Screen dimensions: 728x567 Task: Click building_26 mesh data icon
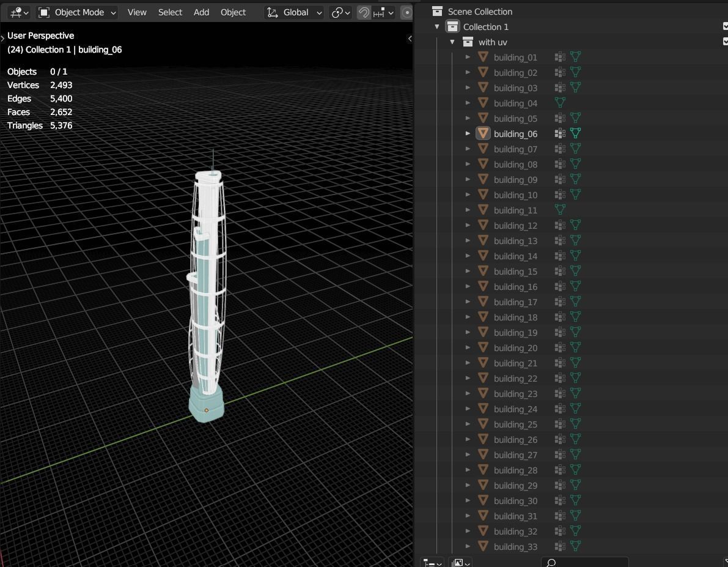coord(575,439)
